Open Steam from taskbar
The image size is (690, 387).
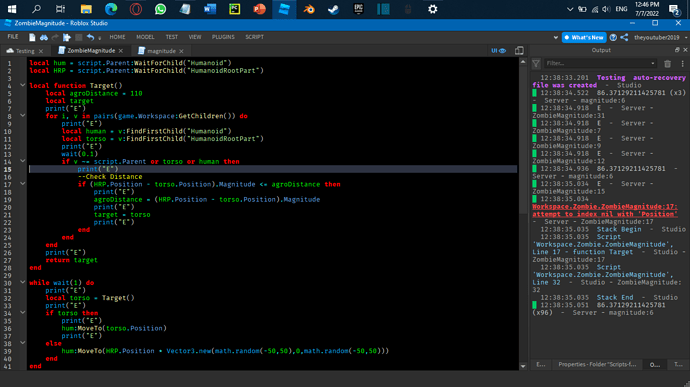[334, 9]
